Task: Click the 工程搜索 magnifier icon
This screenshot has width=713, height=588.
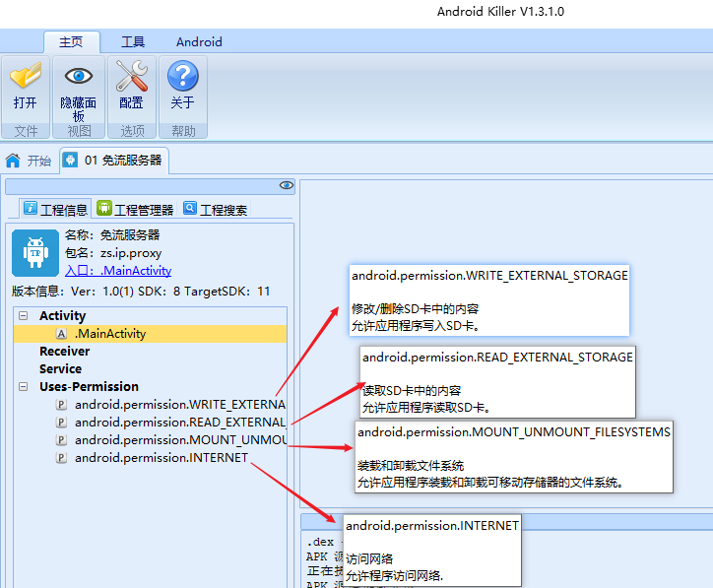Action: pyautogui.click(x=190, y=208)
